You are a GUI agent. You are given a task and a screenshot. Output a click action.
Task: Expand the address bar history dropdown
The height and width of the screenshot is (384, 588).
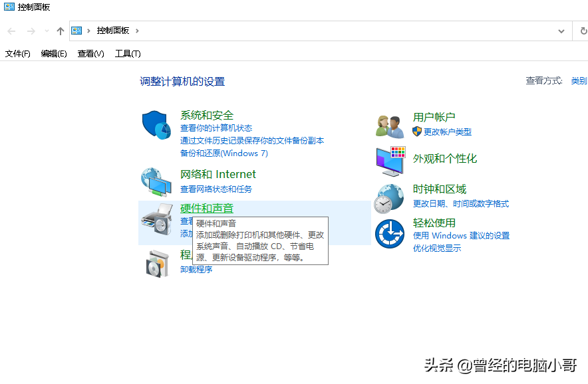click(x=561, y=31)
